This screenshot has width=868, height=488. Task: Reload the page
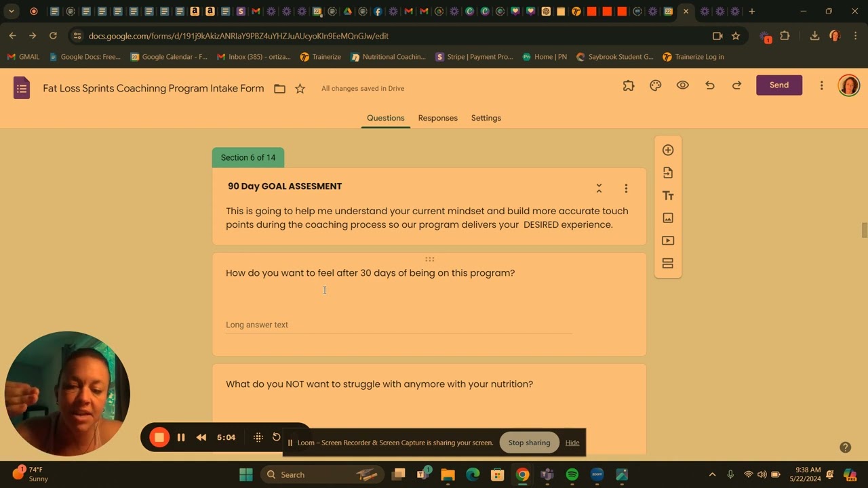click(x=53, y=36)
